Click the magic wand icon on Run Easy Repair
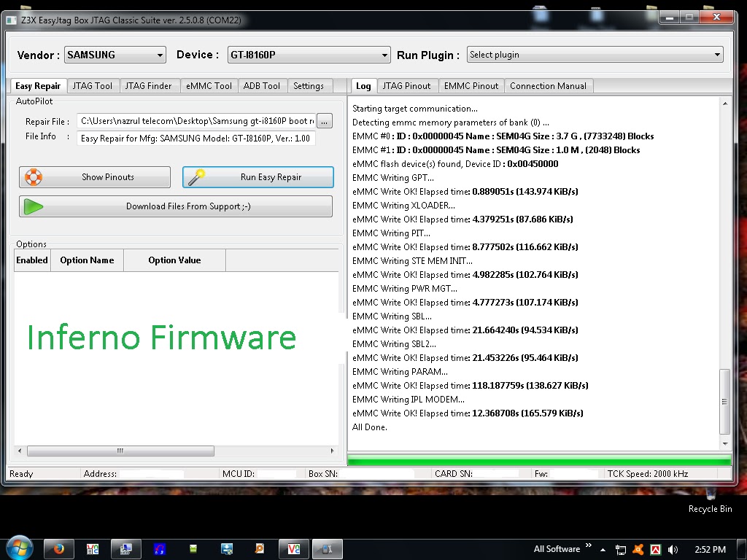 tap(196, 176)
